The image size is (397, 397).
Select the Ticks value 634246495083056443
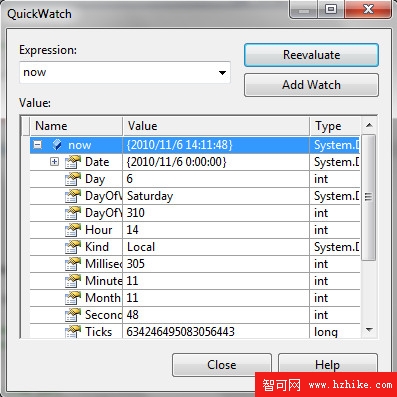180,332
